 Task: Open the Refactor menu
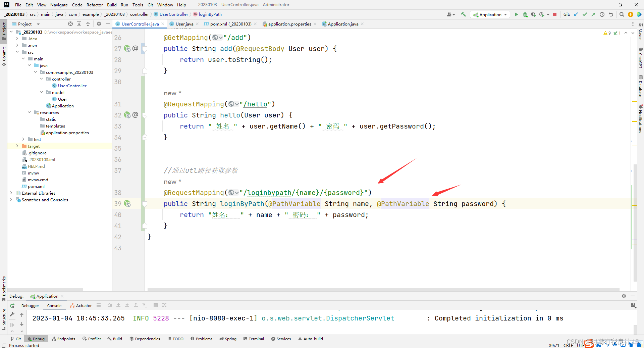coord(95,5)
